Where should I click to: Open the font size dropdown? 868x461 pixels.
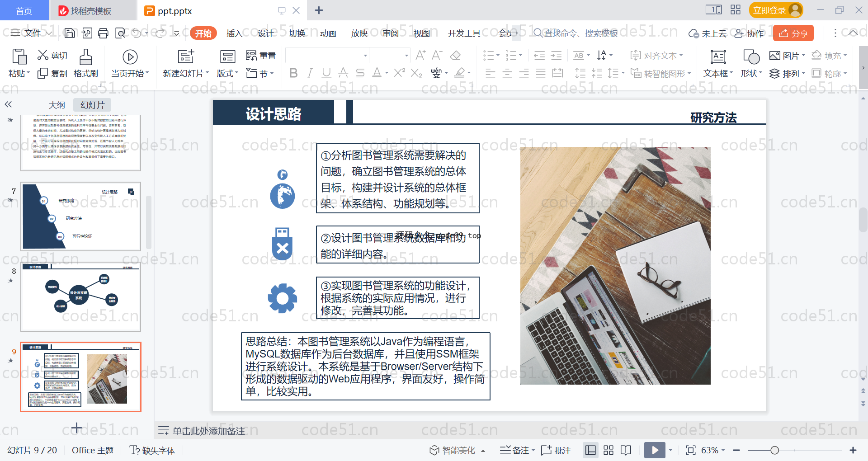(x=406, y=56)
